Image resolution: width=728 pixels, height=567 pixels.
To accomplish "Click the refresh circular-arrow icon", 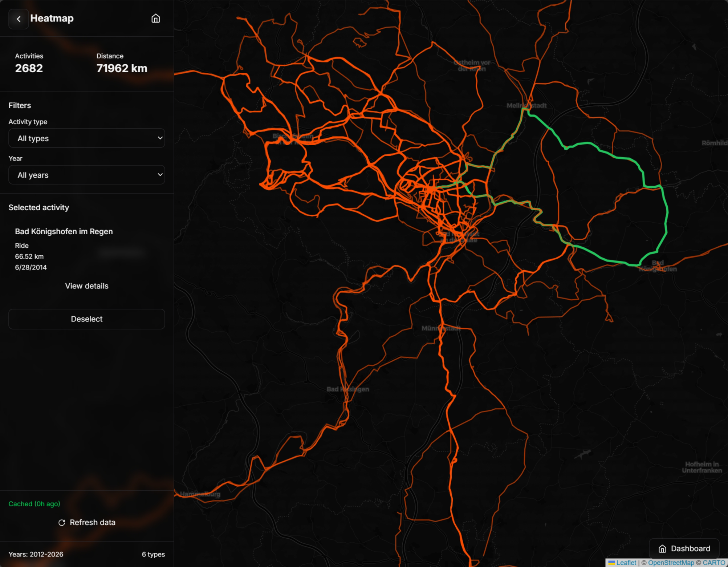I will 61,522.
